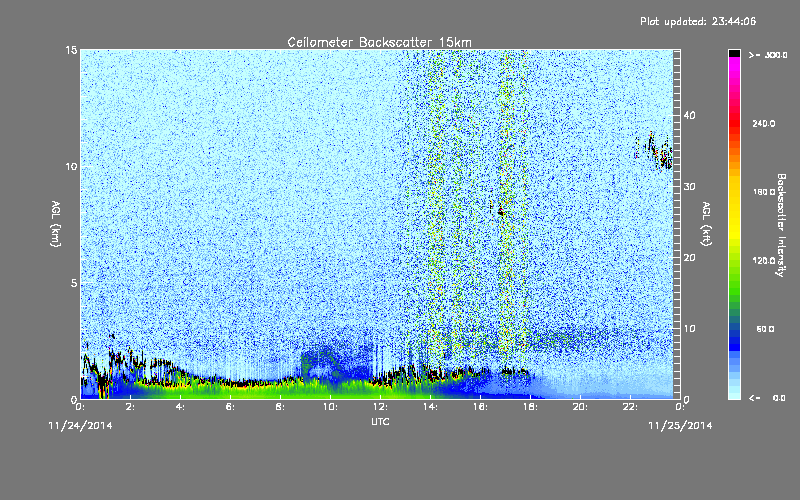Click the 'Ceilometer Backscatter 15km' plot title
The height and width of the screenshot is (500, 800).
click(x=380, y=42)
